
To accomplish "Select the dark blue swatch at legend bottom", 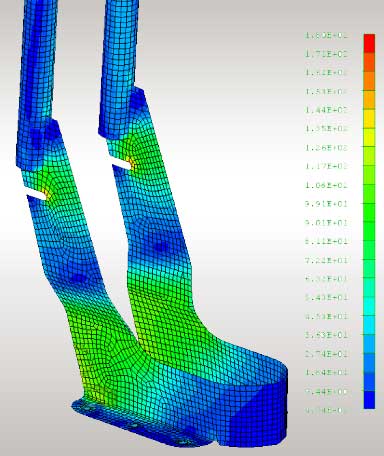I will (369, 400).
